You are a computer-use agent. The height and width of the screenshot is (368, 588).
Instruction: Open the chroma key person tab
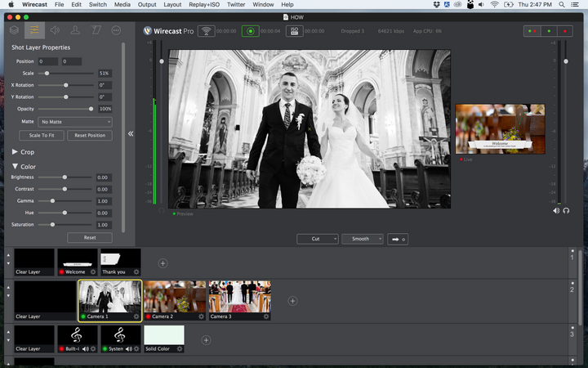(75, 30)
